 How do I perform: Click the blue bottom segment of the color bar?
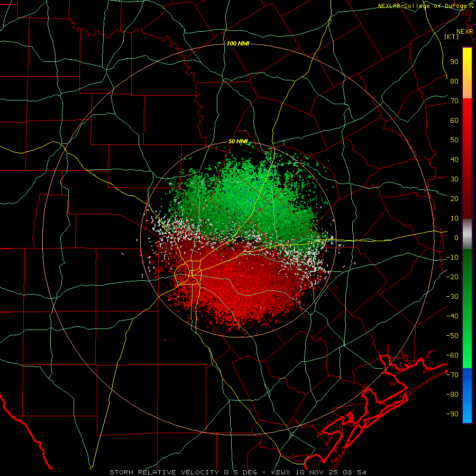[x=467, y=396]
